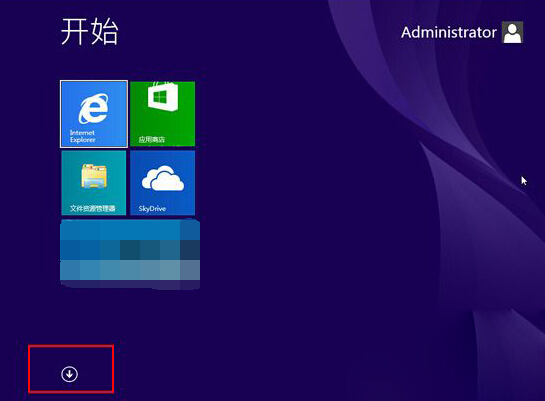Open the Administrator account menu
The image size is (545, 401).
pyautogui.click(x=462, y=32)
